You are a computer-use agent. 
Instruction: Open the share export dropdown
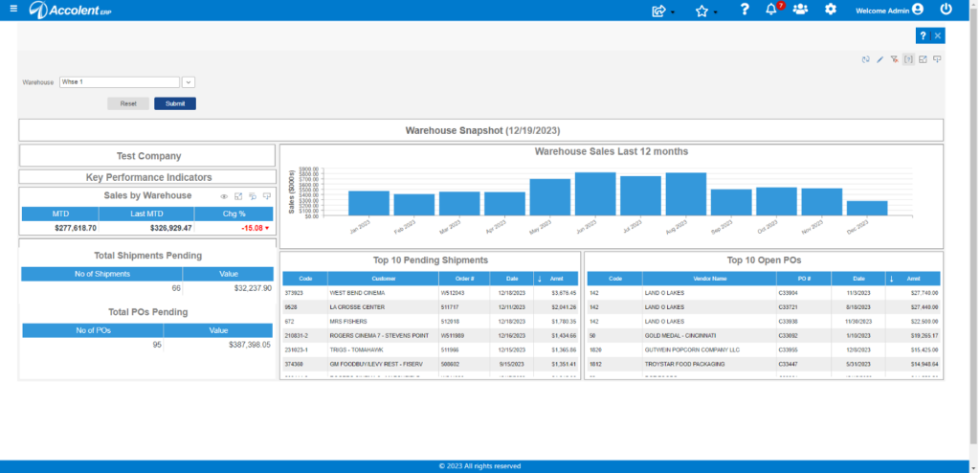(x=662, y=11)
